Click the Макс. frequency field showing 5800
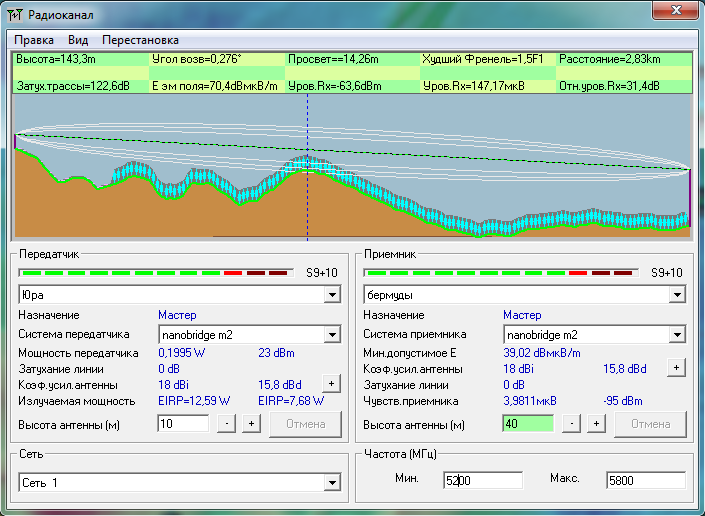The width and height of the screenshot is (705, 516). (x=644, y=480)
